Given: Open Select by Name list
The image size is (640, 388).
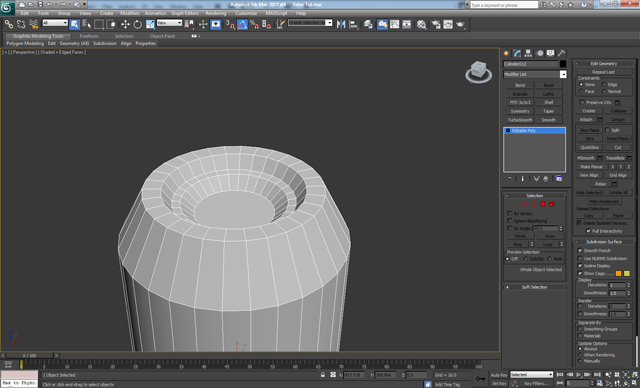Looking at the screenshot, I should (x=87, y=24).
